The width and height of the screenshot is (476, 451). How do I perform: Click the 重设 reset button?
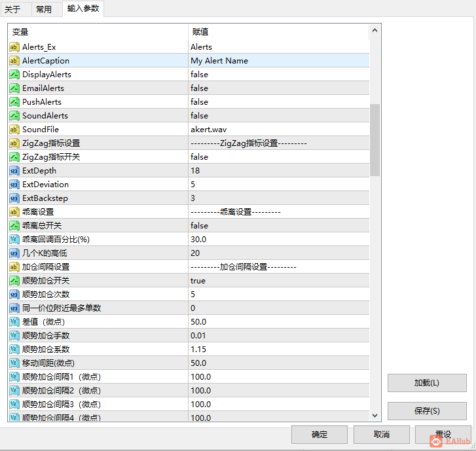pos(443,435)
